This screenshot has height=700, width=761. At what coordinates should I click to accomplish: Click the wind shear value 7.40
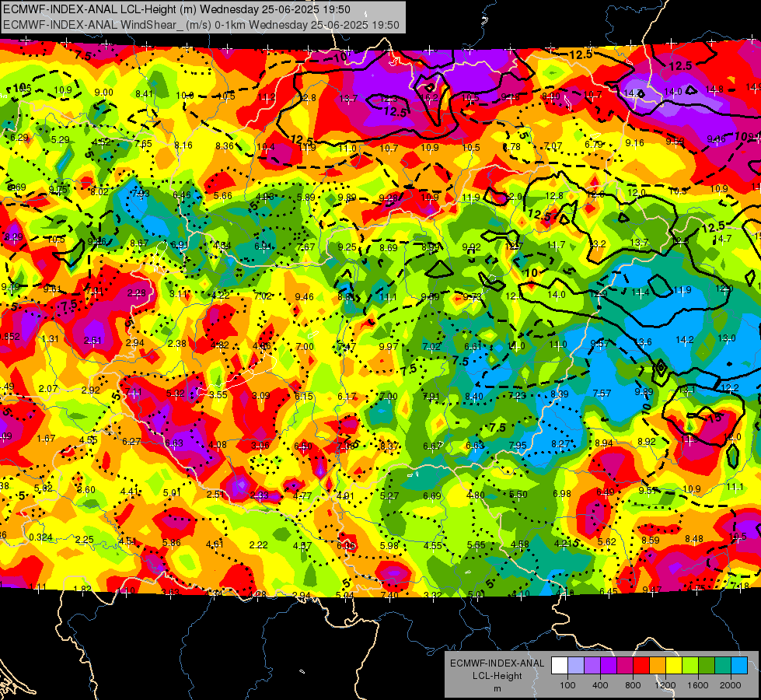click(x=389, y=595)
